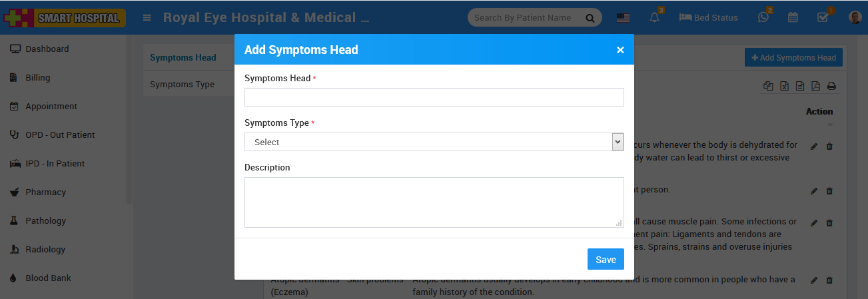Click the search magnifier icon
The width and height of the screenshot is (868, 299).
pyautogui.click(x=590, y=18)
